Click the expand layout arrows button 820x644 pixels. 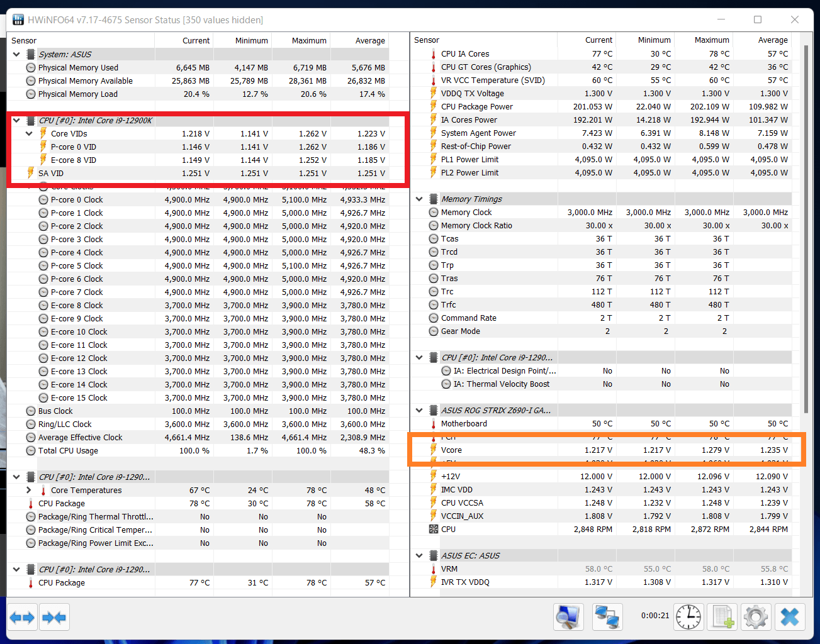pyautogui.click(x=23, y=618)
